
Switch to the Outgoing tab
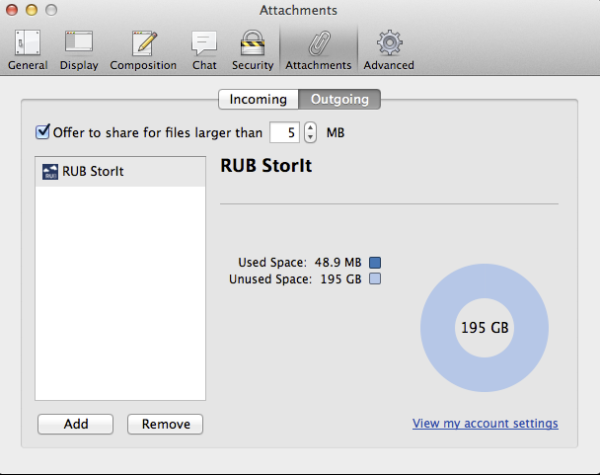339,99
